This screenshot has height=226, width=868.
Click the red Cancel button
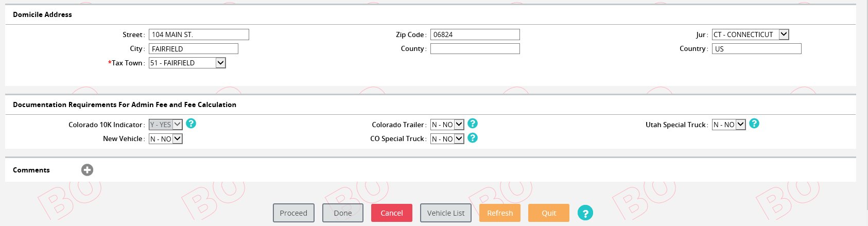click(x=391, y=213)
